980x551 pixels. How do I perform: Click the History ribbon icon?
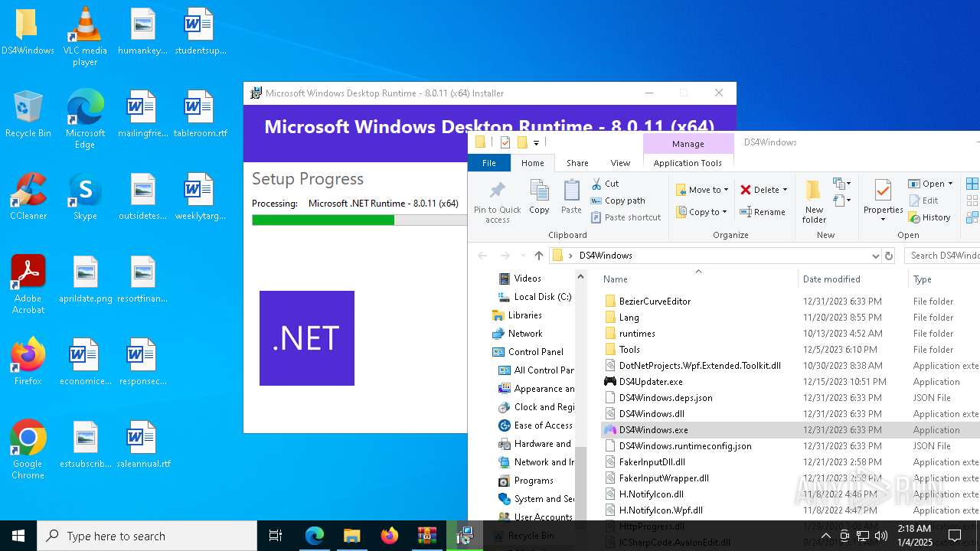pos(914,217)
